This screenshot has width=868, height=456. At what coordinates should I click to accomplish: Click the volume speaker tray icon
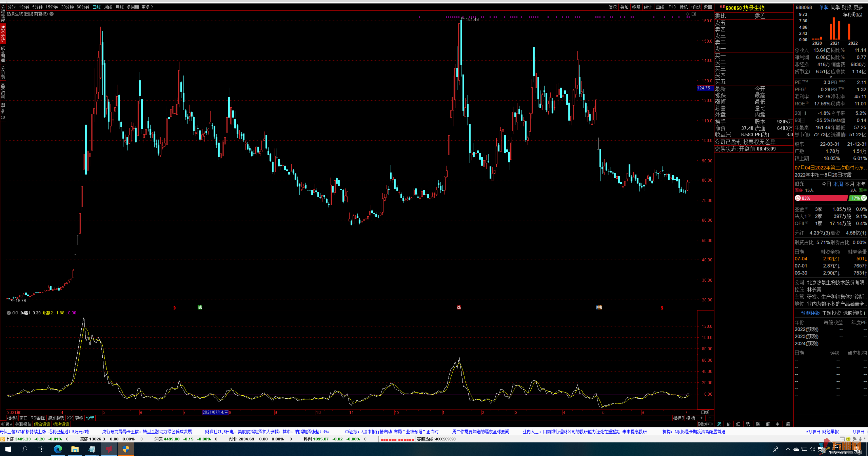(x=812, y=449)
